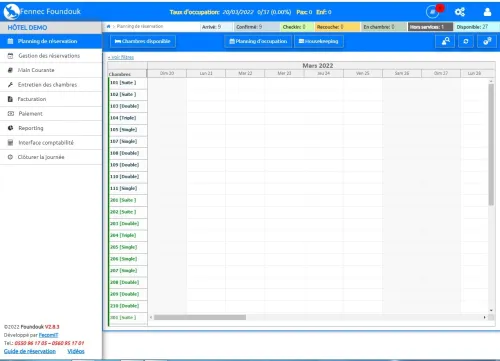Click the calendar icon beside Gestion des réservations
500x361 pixels.
pyautogui.click(x=10, y=56)
